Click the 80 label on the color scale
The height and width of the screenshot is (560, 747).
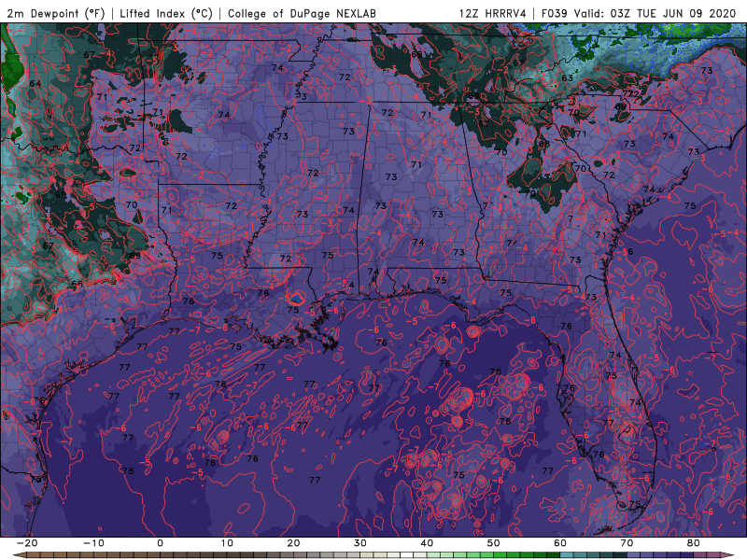[694, 543]
